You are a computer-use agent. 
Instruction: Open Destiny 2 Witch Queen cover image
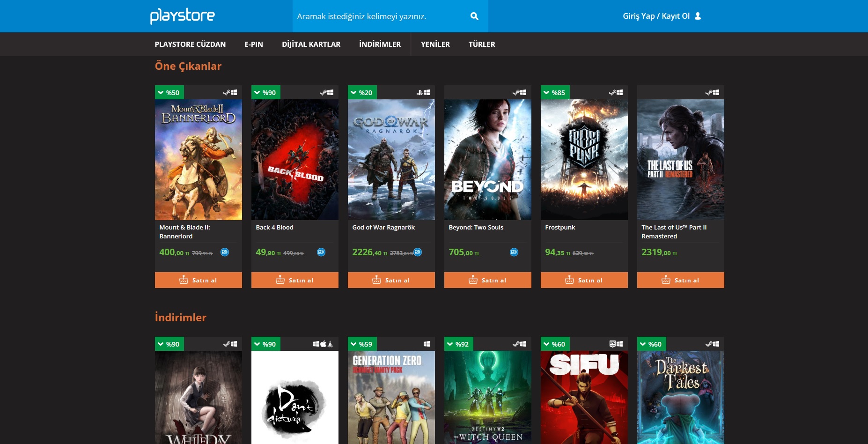point(488,397)
